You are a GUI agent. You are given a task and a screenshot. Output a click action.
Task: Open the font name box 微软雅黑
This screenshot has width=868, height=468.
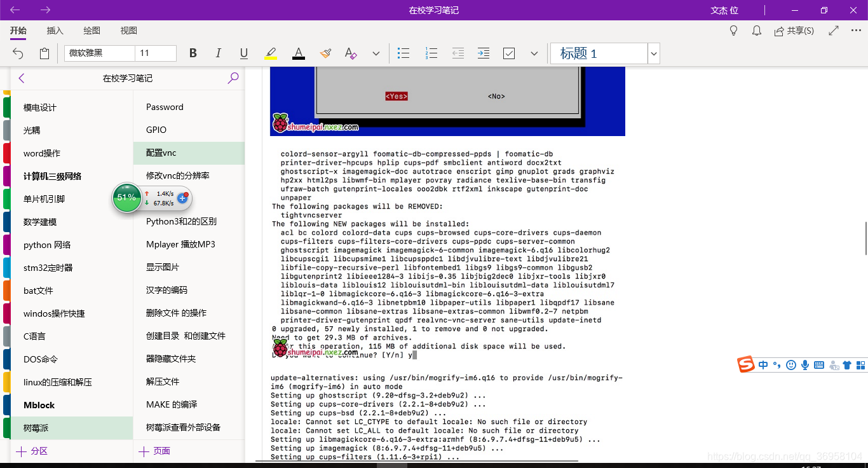click(100, 53)
